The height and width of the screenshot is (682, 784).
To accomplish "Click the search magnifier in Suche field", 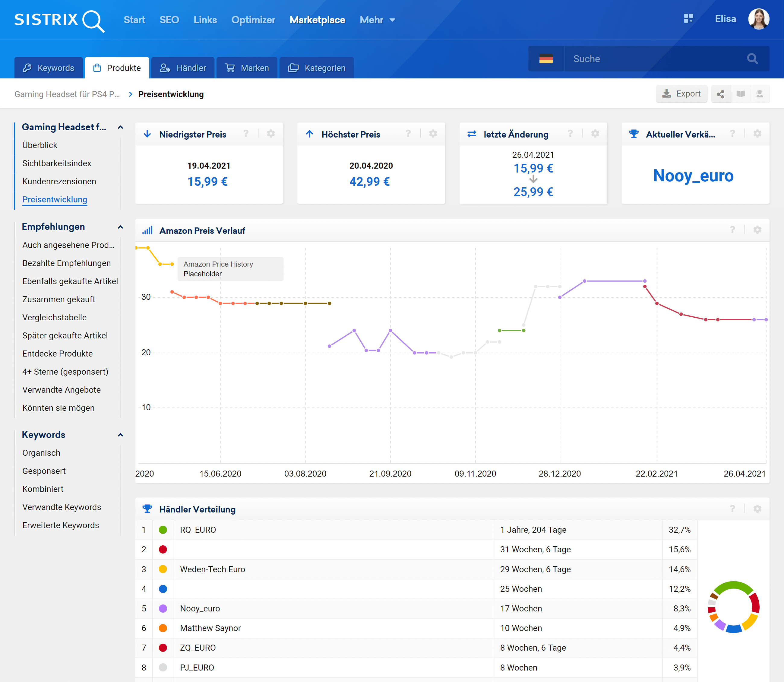I will [752, 59].
